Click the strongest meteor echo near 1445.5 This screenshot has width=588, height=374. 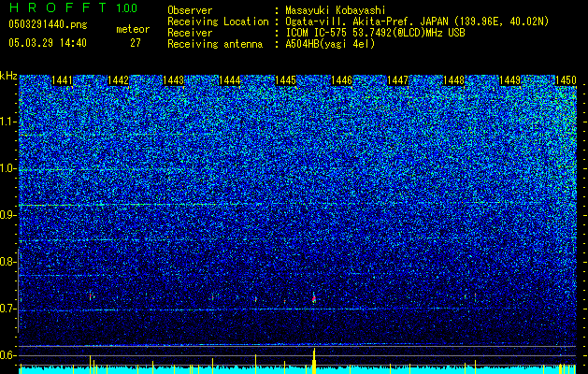pyautogui.click(x=314, y=298)
